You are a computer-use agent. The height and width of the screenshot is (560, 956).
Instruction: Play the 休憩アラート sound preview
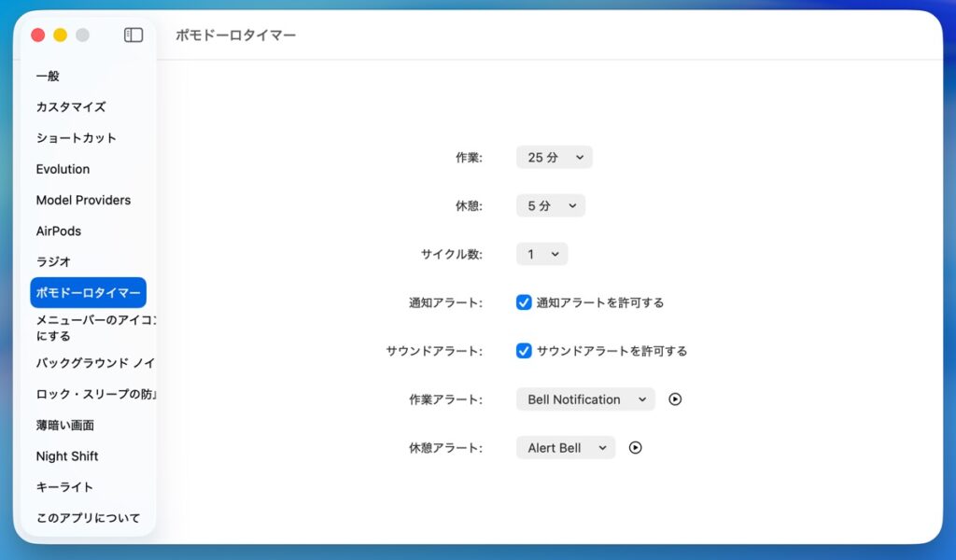635,448
